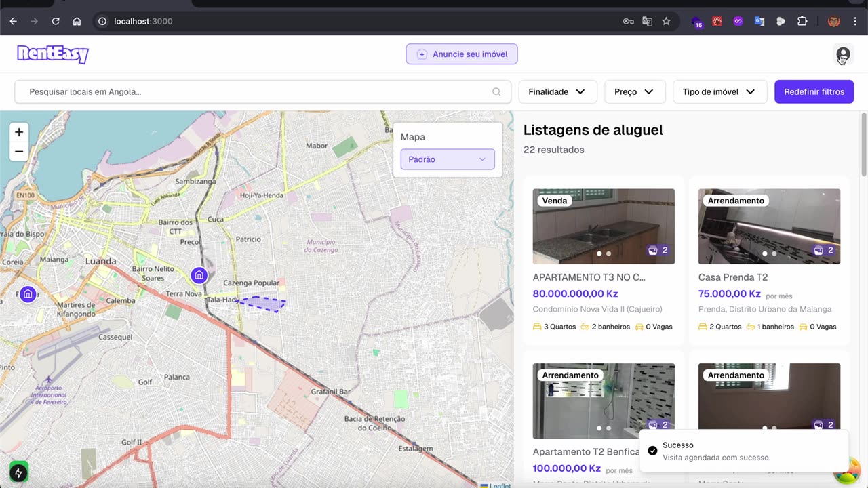
Task: Open the password key icon
Action: tap(628, 21)
